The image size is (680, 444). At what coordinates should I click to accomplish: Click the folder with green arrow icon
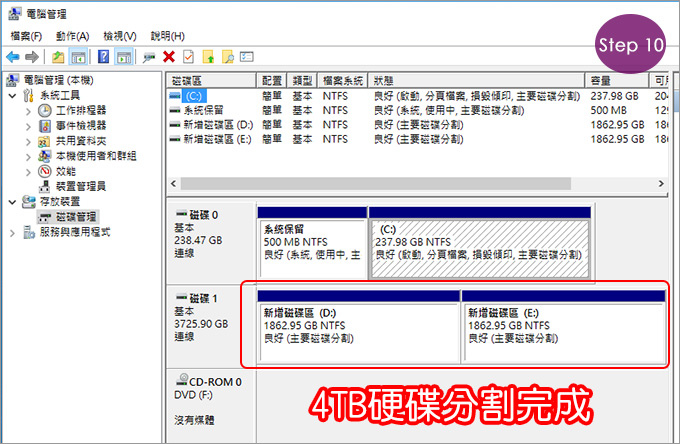click(208, 57)
